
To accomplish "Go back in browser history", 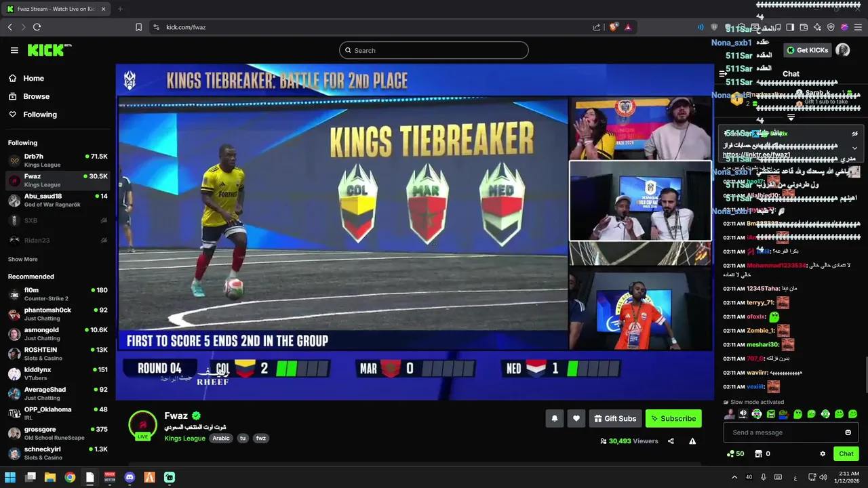I will tap(9, 27).
